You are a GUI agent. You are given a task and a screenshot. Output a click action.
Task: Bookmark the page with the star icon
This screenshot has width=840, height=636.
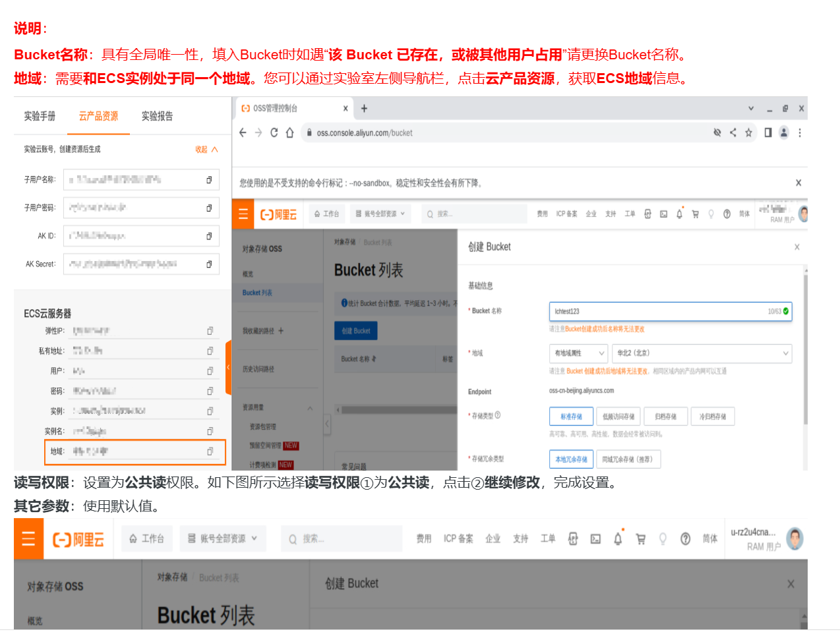(748, 132)
